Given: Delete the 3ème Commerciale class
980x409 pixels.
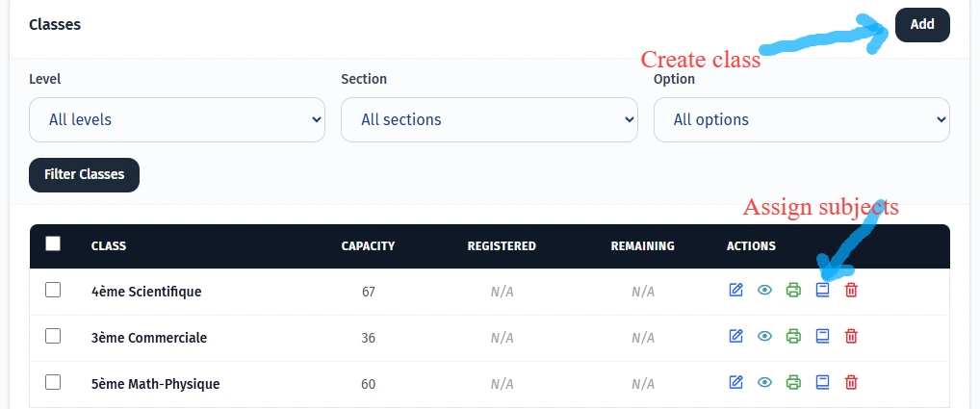Looking at the screenshot, I should click(851, 336).
